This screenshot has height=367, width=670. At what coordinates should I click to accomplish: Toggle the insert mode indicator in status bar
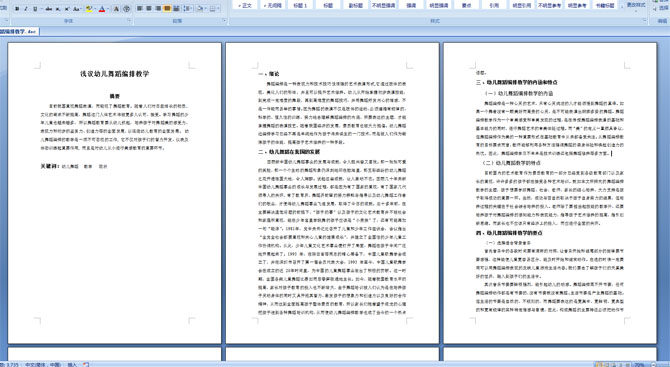72,364
